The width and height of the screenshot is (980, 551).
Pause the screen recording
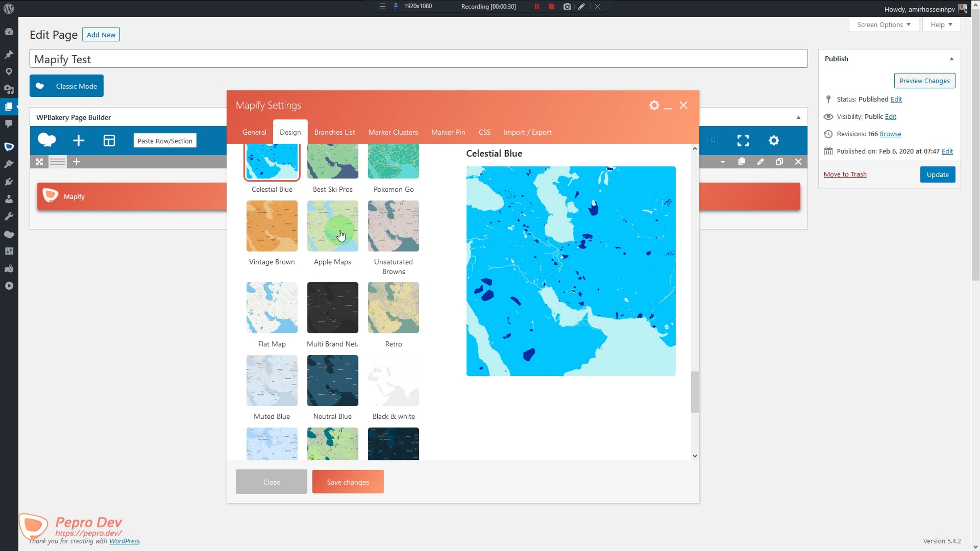(x=537, y=7)
